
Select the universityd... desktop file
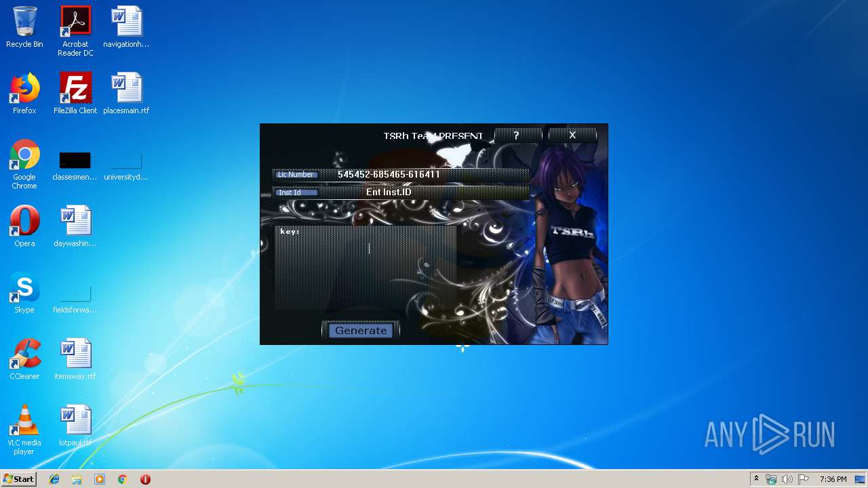(126, 167)
